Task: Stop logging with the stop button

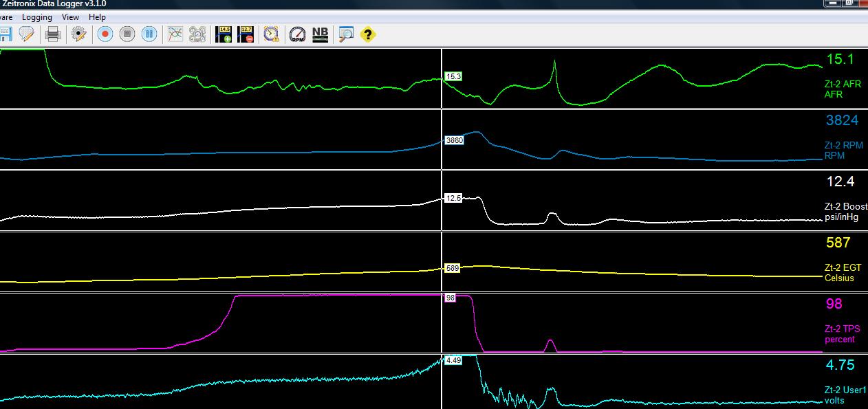Action: tap(127, 33)
